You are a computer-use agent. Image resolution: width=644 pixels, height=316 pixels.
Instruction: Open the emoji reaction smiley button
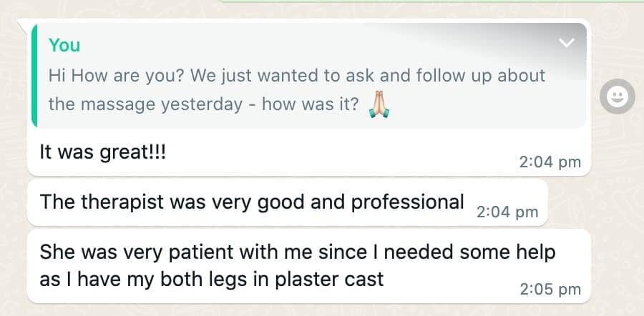[617, 96]
